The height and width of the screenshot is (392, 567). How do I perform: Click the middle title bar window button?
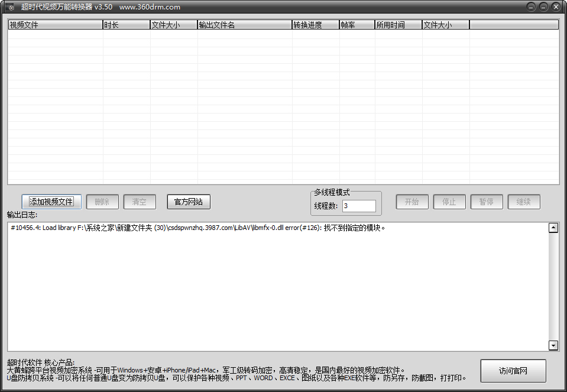(543, 7)
